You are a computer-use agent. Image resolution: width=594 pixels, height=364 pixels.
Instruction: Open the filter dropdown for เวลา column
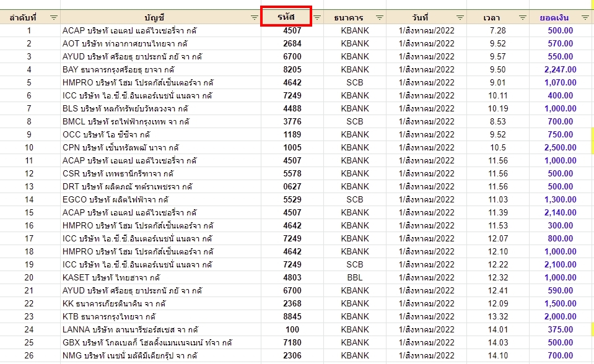pos(523,17)
